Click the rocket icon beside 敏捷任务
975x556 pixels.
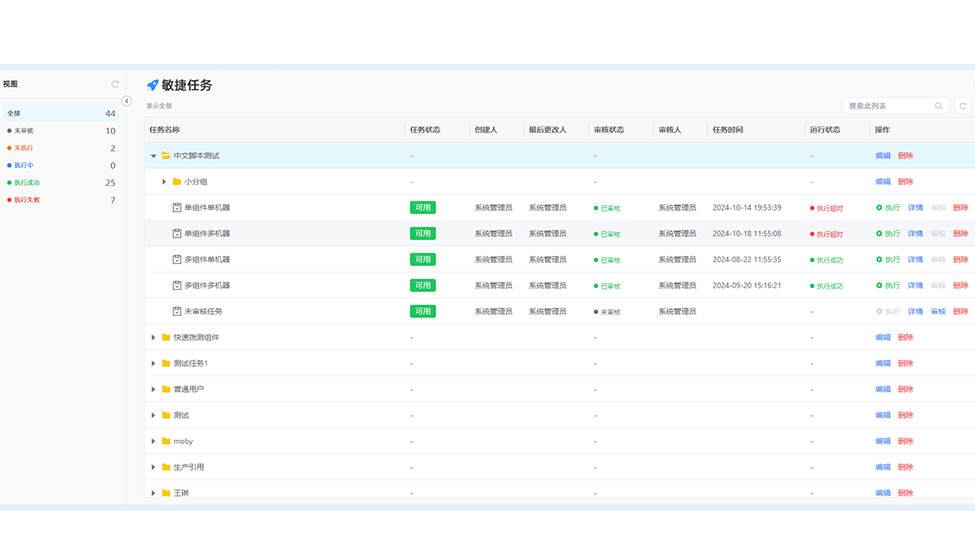click(x=152, y=85)
